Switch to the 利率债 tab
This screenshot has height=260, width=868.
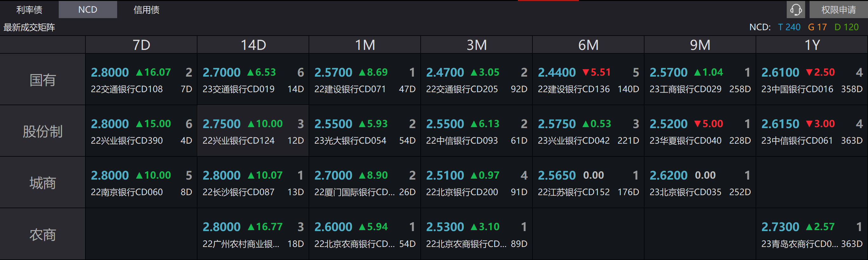click(29, 10)
